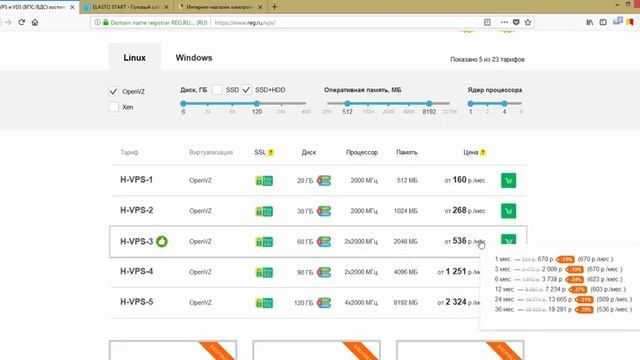The width and height of the screenshot is (640, 360).
Task: Uncheck the OpenVZ checkbox
Action: tap(113, 91)
